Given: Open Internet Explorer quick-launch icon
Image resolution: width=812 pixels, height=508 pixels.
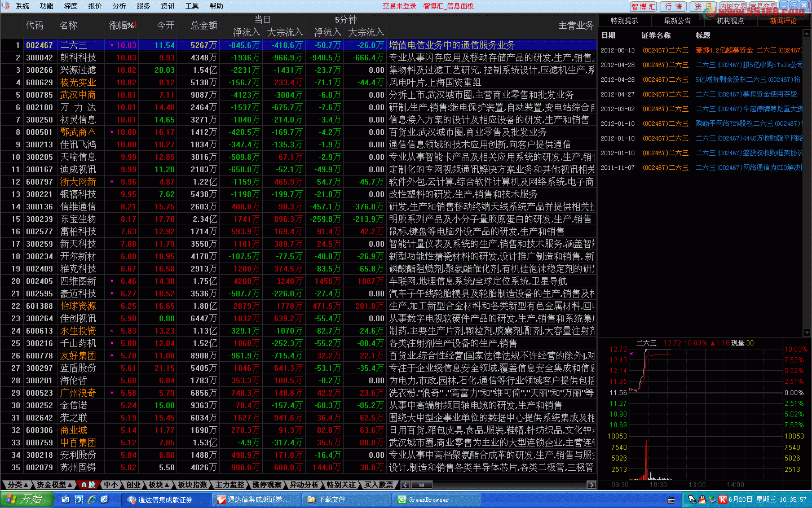Looking at the screenshot, I should (x=92, y=500).
